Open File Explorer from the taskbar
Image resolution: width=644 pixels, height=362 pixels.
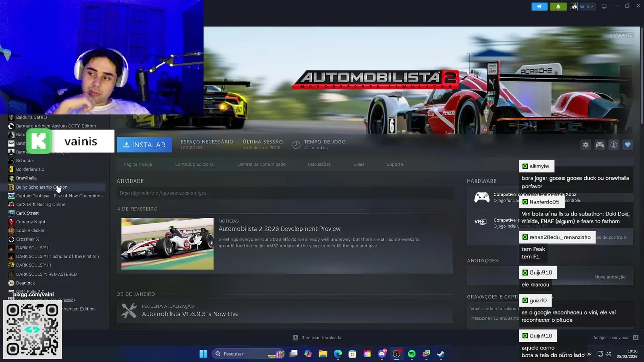coord(323,354)
